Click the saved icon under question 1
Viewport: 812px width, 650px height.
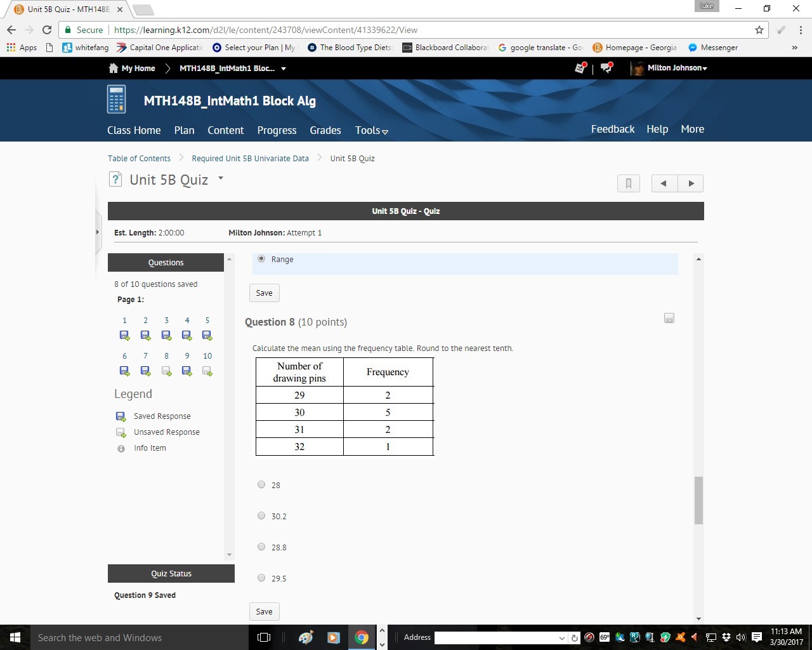(124, 335)
